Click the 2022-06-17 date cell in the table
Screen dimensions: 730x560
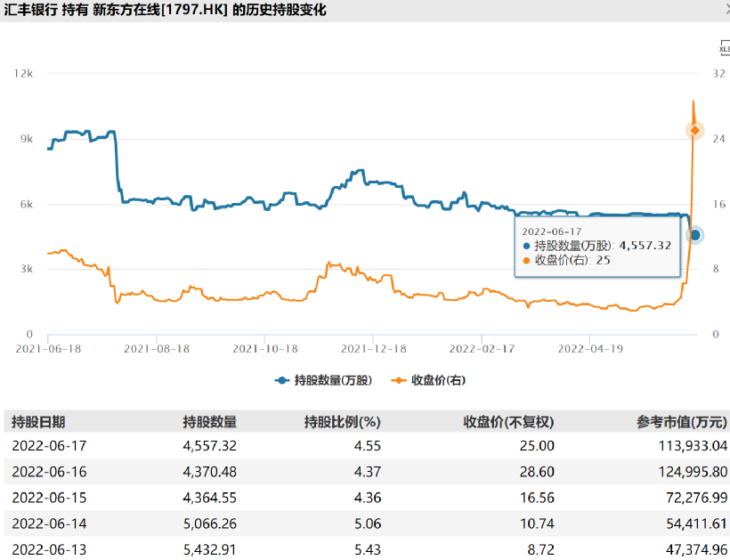pos(49,446)
